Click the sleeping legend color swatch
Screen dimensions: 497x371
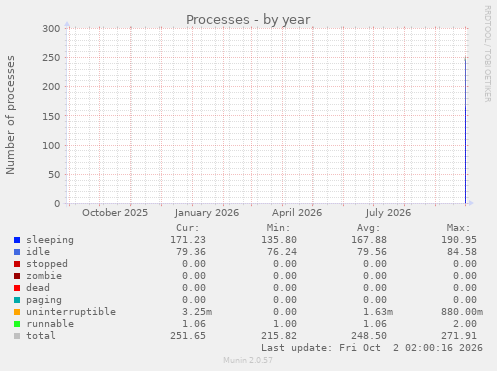(x=17, y=240)
